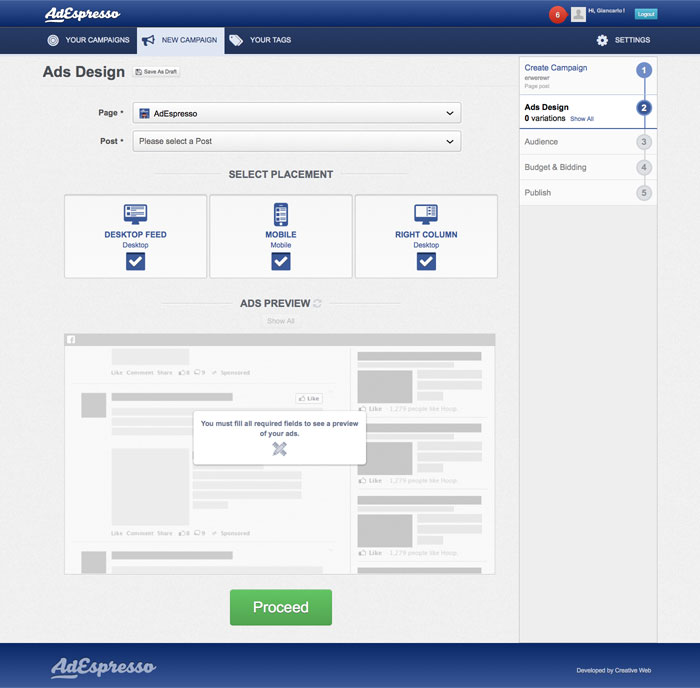The width and height of the screenshot is (700, 688).
Task: Click the Your Campaigns target icon
Action: 53,40
